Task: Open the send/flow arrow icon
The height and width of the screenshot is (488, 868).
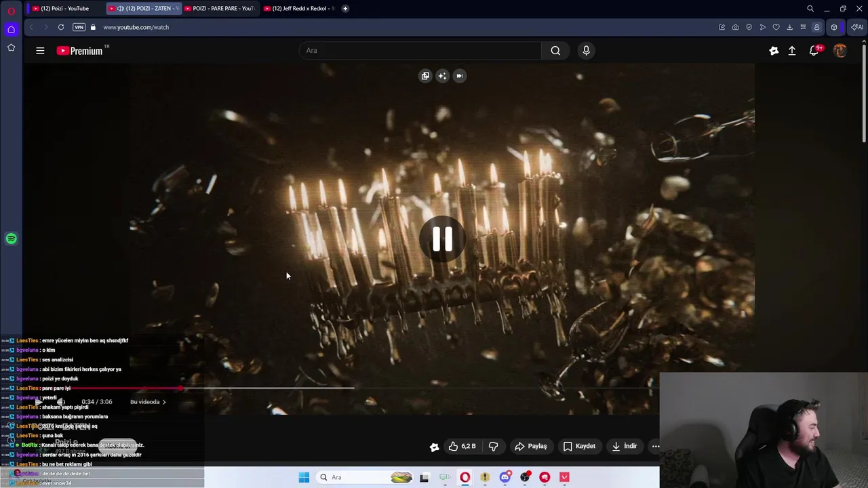Action: coord(763,27)
